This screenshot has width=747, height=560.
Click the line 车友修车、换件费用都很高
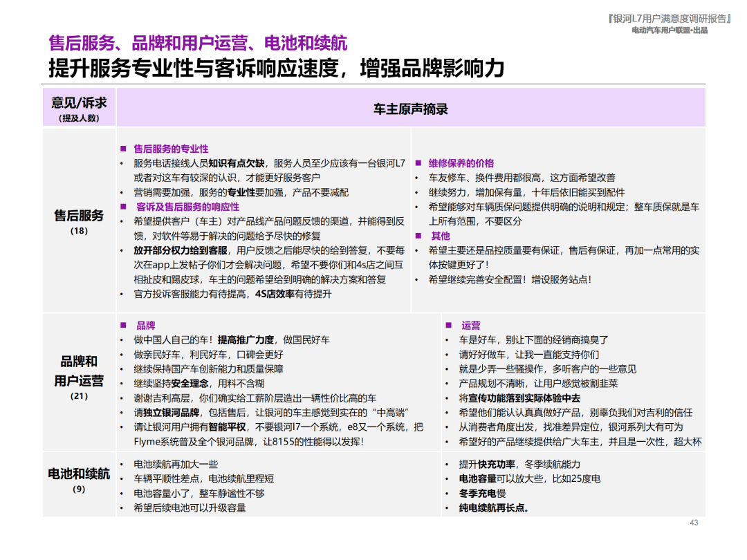(x=522, y=178)
